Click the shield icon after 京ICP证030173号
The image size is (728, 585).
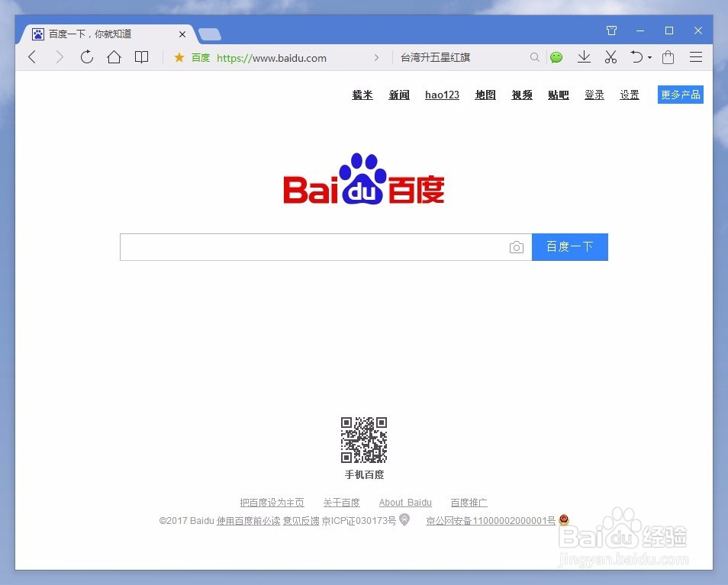(x=404, y=519)
